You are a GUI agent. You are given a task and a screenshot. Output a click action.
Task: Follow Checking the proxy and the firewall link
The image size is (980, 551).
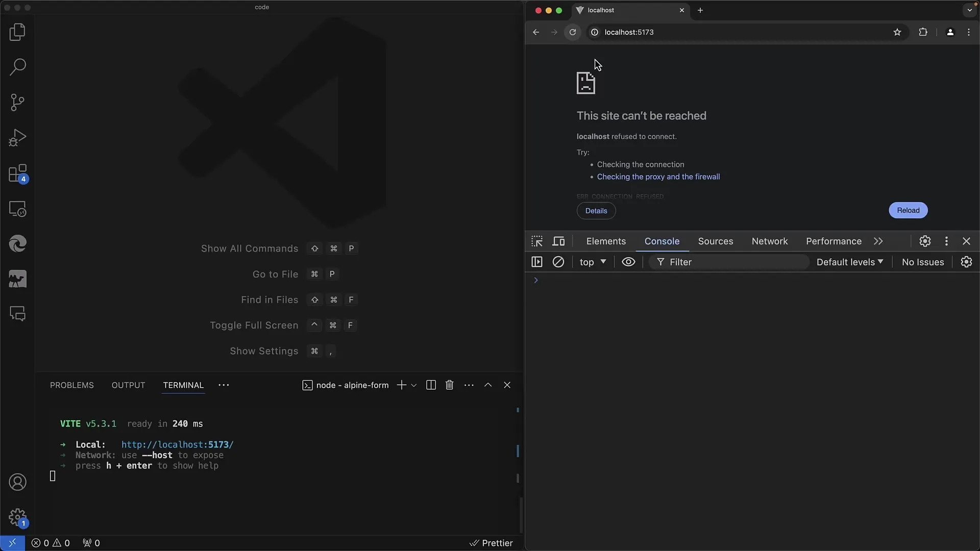pyautogui.click(x=658, y=177)
